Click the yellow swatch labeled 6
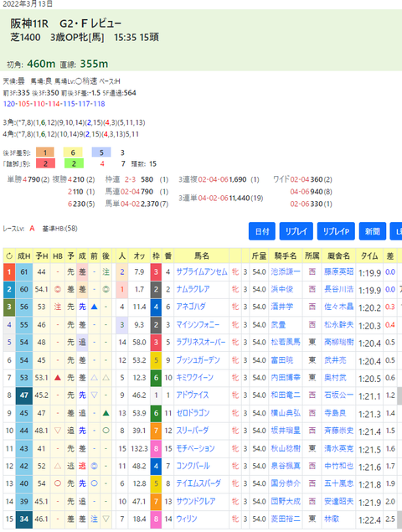 coord(73,152)
